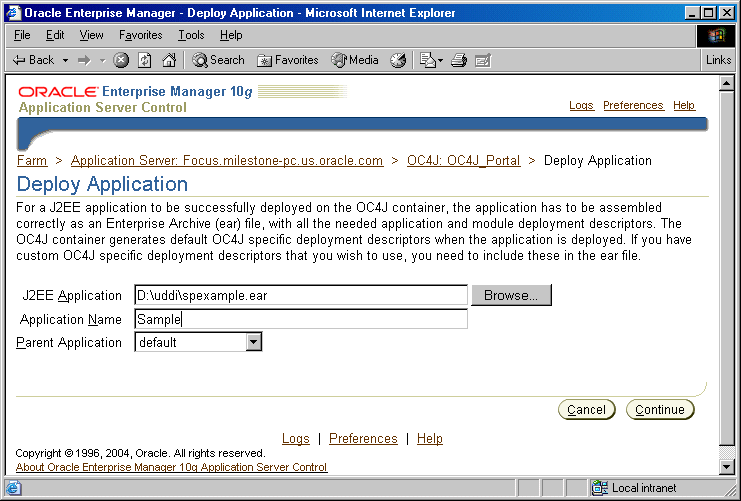Click the Browse... button
This screenshot has width=741, height=501.
511,295
